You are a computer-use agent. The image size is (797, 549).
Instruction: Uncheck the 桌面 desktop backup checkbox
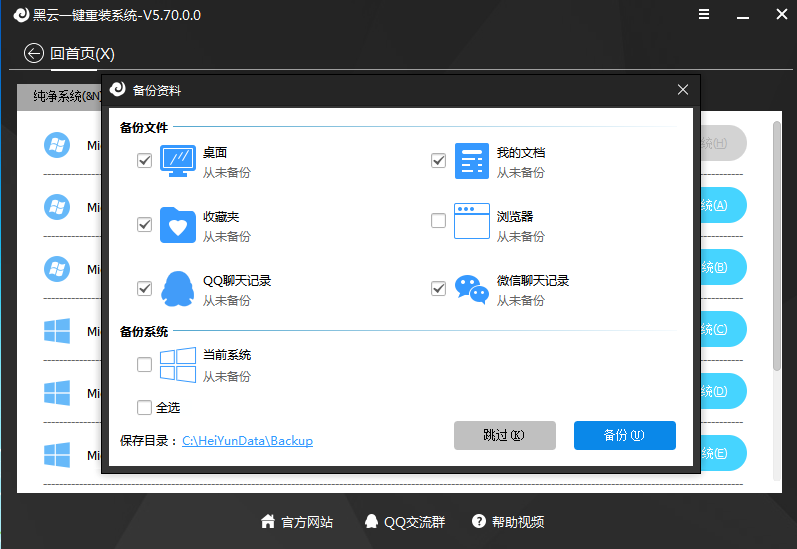pyautogui.click(x=145, y=161)
